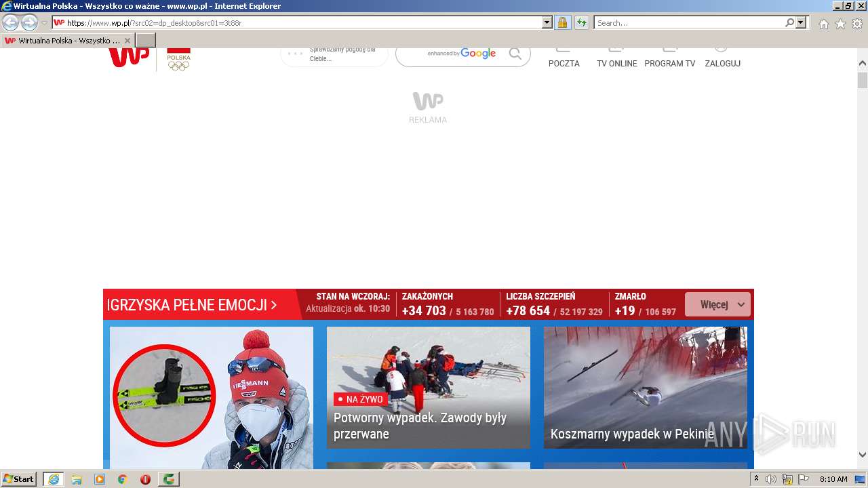Click Show desktop button on the taskbar

tap(860, 479)
